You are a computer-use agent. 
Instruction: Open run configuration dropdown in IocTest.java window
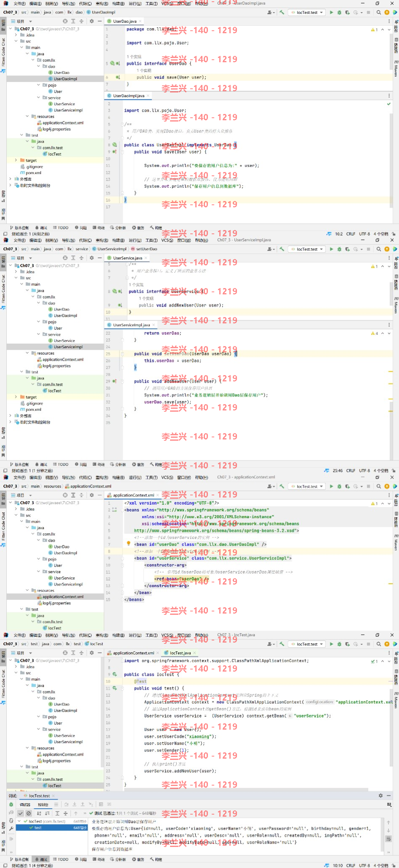(x=307, y=644)
